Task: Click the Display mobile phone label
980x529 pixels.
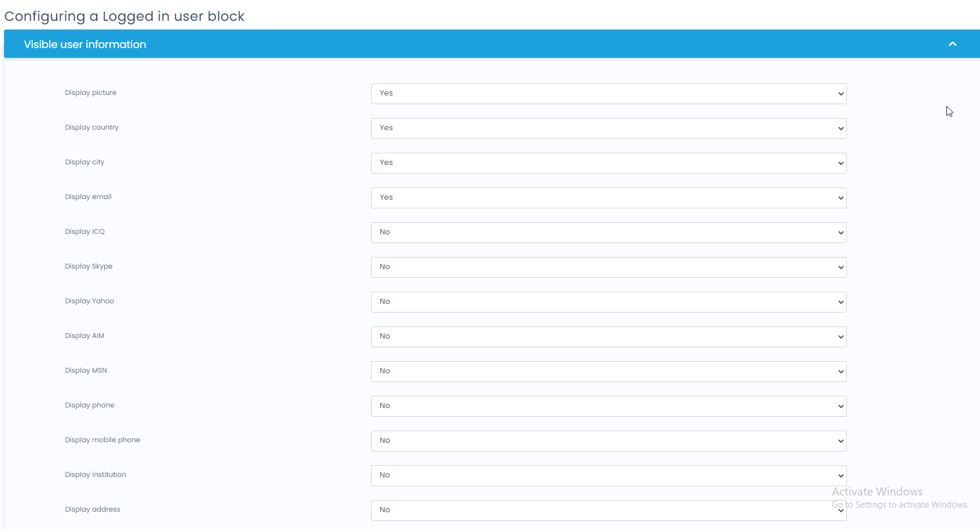Action: click(x=102, y=440)
